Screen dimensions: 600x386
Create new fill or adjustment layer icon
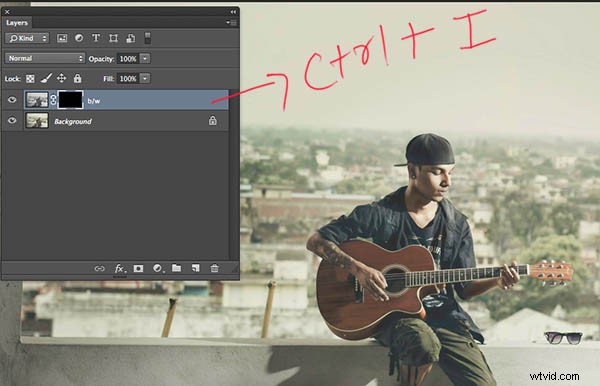tap(157, 269)
